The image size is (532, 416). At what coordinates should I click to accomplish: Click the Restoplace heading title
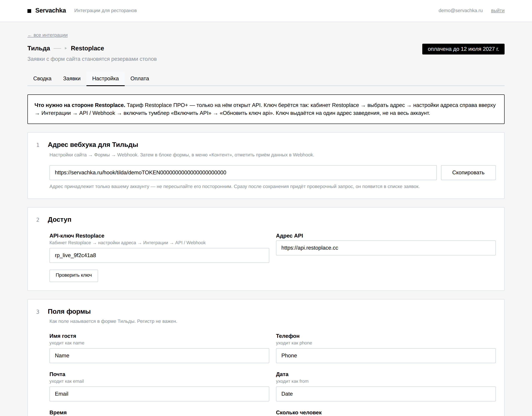click(87, 48)
